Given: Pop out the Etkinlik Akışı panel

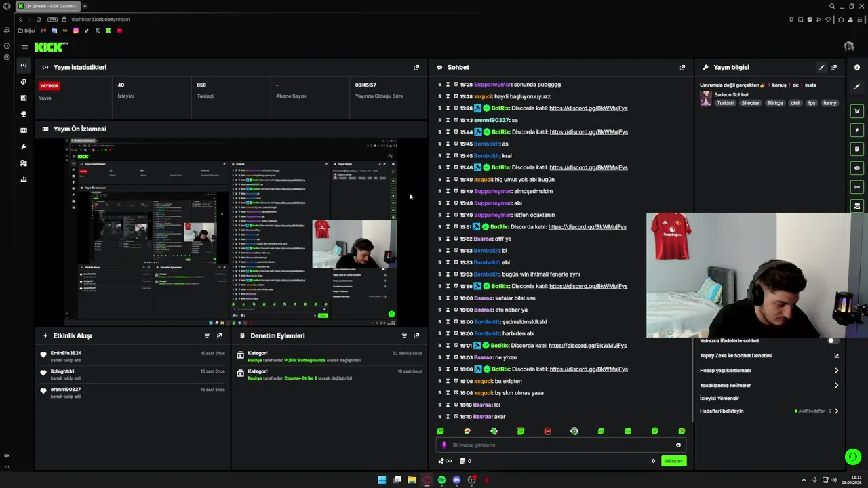Looking at the screenshot, I should pos(219,335).
